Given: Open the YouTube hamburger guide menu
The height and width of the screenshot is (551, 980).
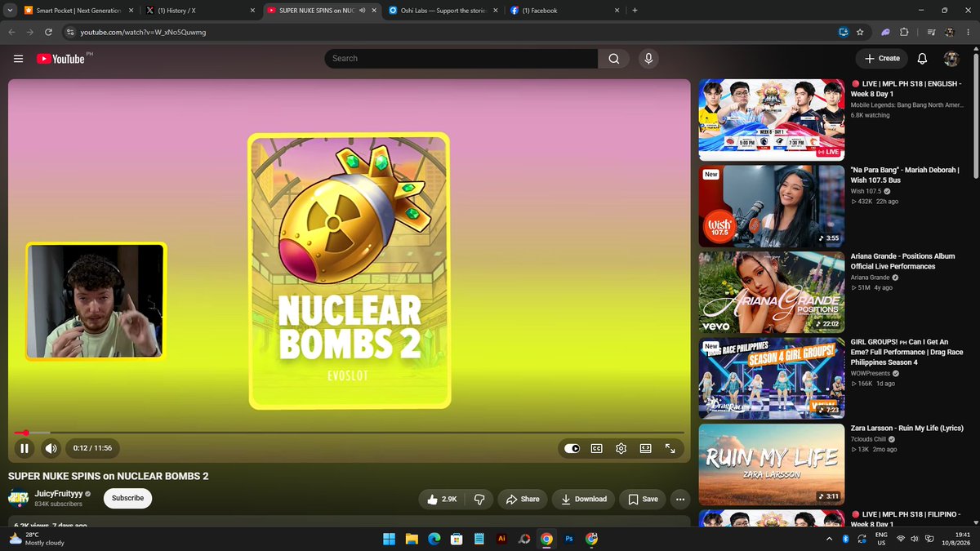Looking at the screenshot, I should point(18,59).
